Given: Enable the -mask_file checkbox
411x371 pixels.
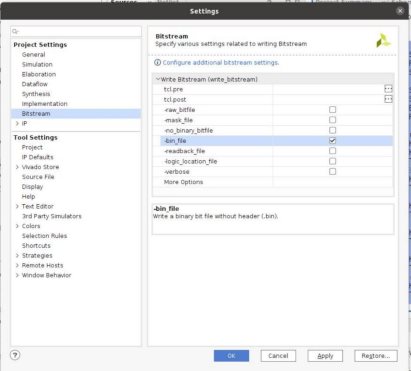Looking at the screenshot, I should pyautogui.click(x=332, y=120).
